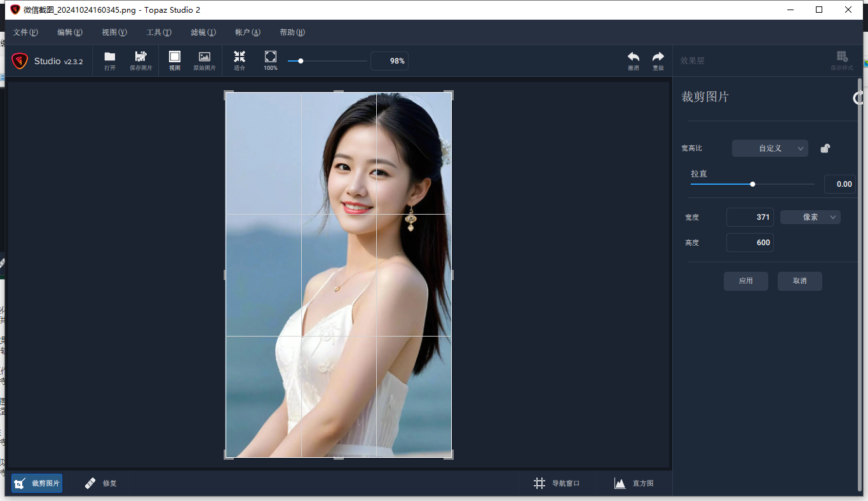Click the 打开 folder icon
Viewport: 868px width, 501px height.
tap(110, 57)
